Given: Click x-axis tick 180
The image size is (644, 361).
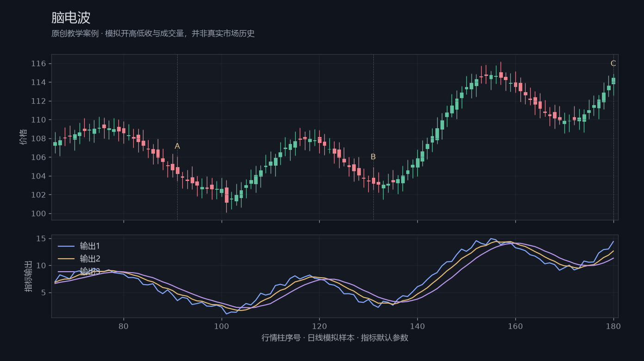Looking at the screenshot, I should point(613,326).
